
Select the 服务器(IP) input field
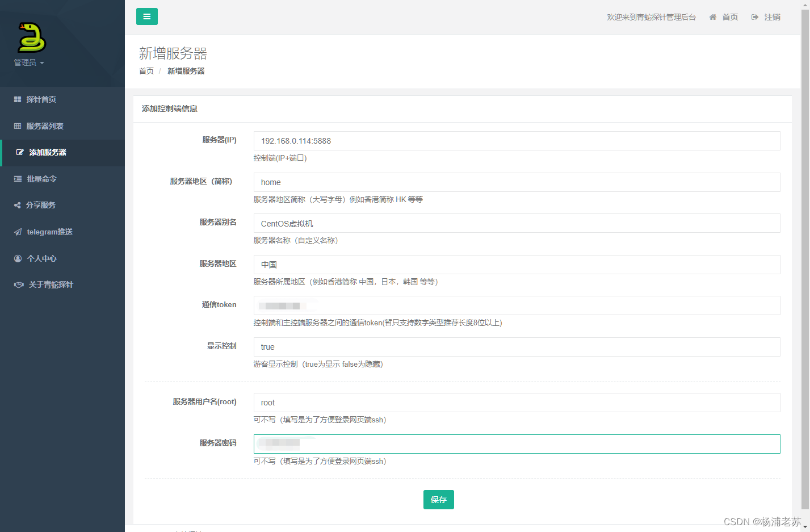point(516,141)
